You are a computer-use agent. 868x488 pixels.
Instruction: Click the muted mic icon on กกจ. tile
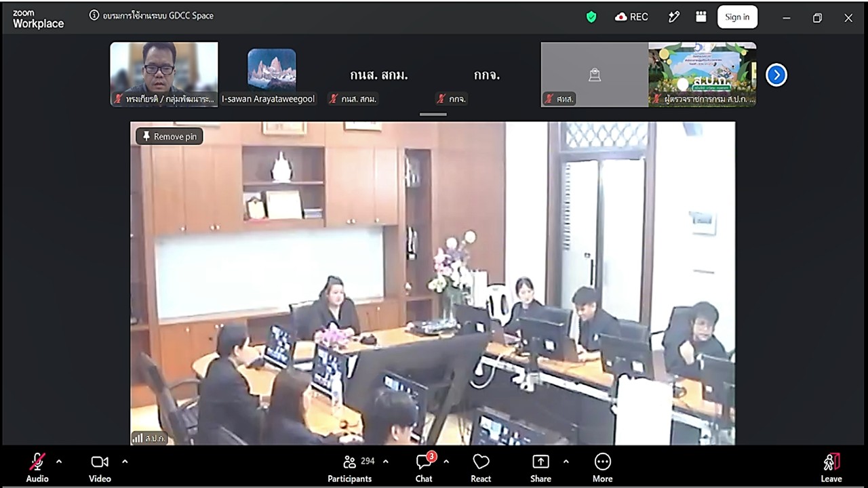(441, 99)
